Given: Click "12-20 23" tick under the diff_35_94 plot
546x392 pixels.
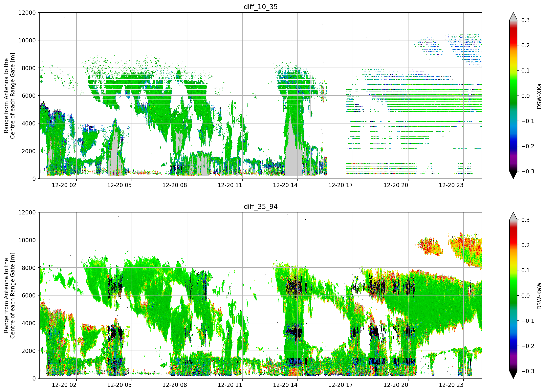Looking at the screenshot, I should 451,385.
